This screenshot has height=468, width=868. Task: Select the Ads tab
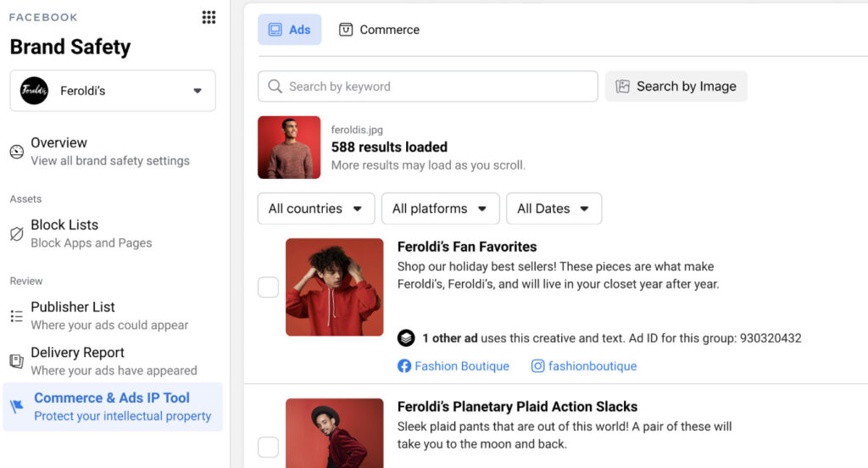pos(290,30)
